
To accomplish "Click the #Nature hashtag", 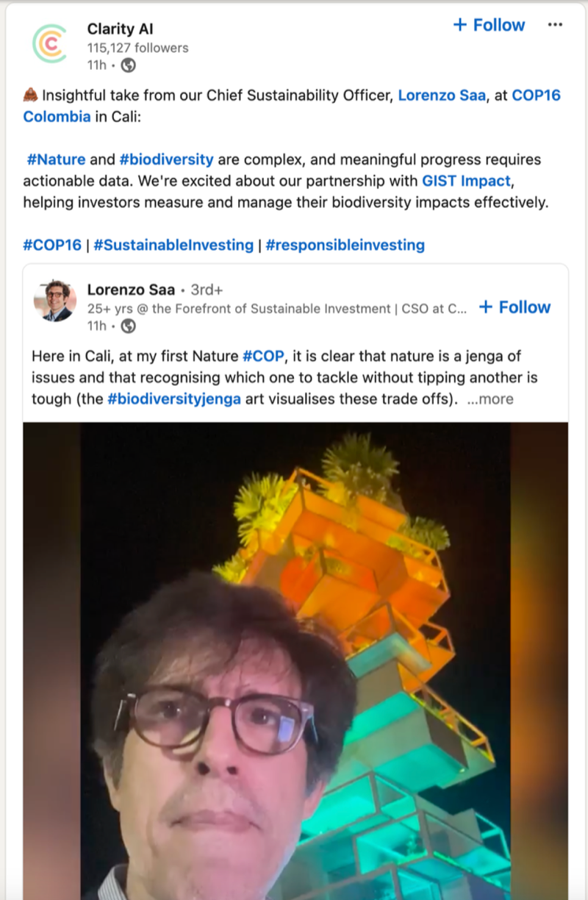I will [56, 160].
